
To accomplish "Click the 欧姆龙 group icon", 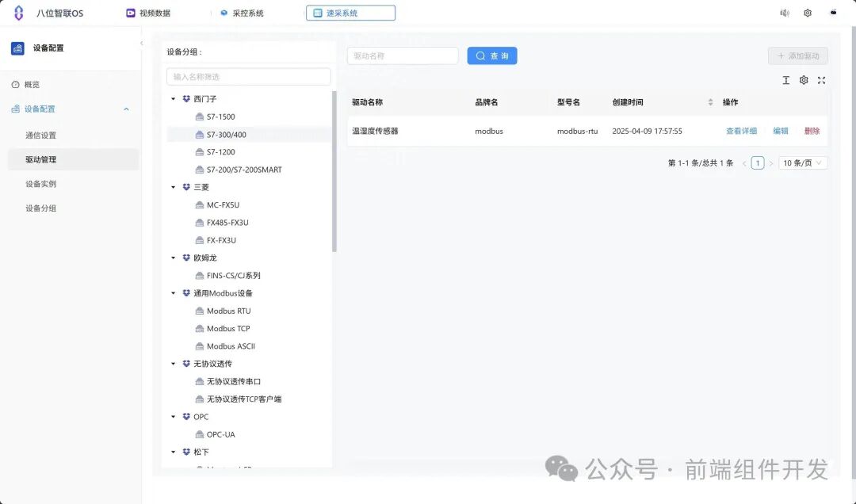I will click(186, 258).
